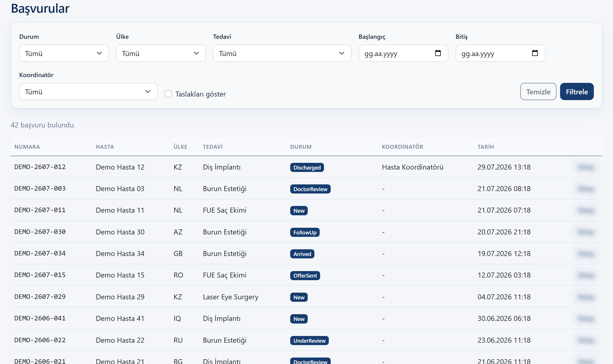Click Hasta Koordinatörü coordinator cell

(413, 167)
